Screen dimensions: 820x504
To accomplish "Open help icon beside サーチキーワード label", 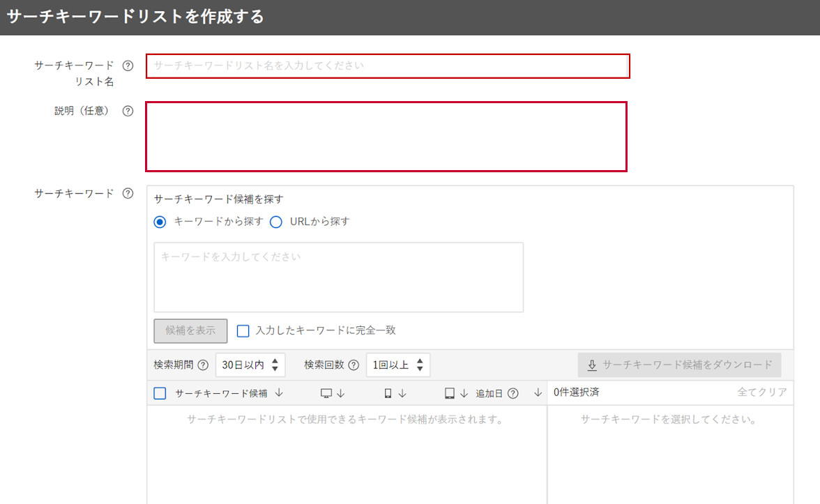I will click(129, 194).
